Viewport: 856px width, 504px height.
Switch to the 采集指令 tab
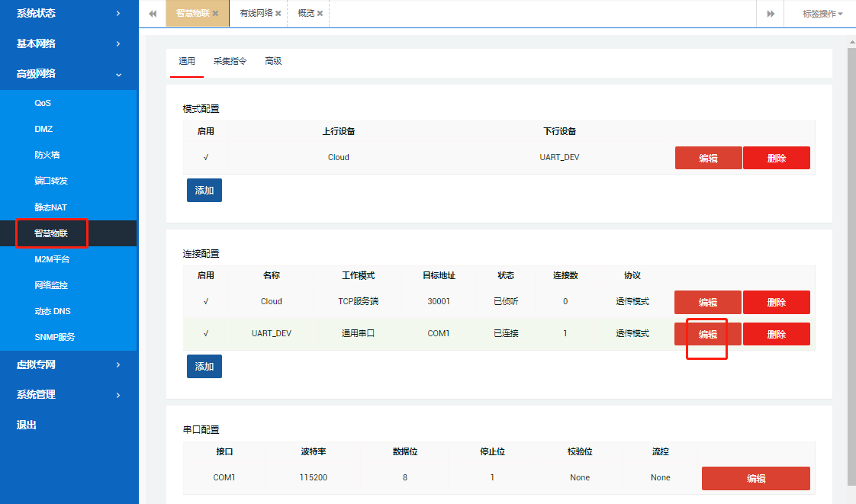[231, 61]
